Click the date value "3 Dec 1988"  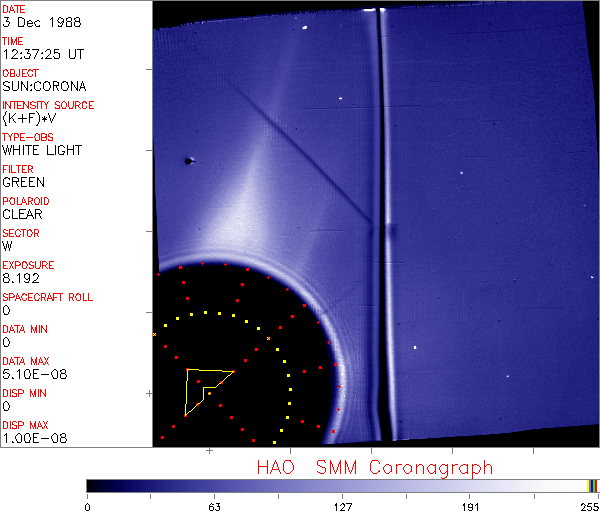point(42,22)
